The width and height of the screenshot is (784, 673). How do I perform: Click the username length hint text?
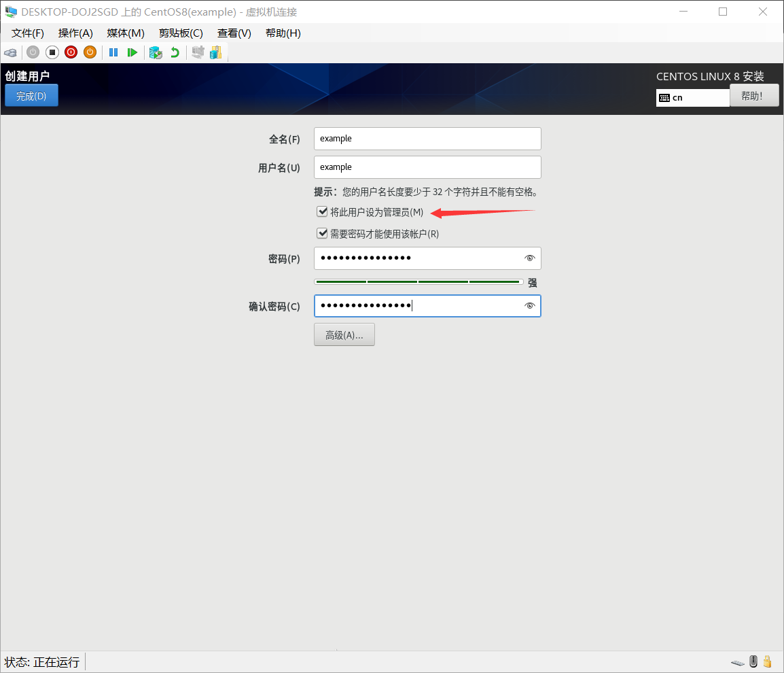(x=426, y=192)
